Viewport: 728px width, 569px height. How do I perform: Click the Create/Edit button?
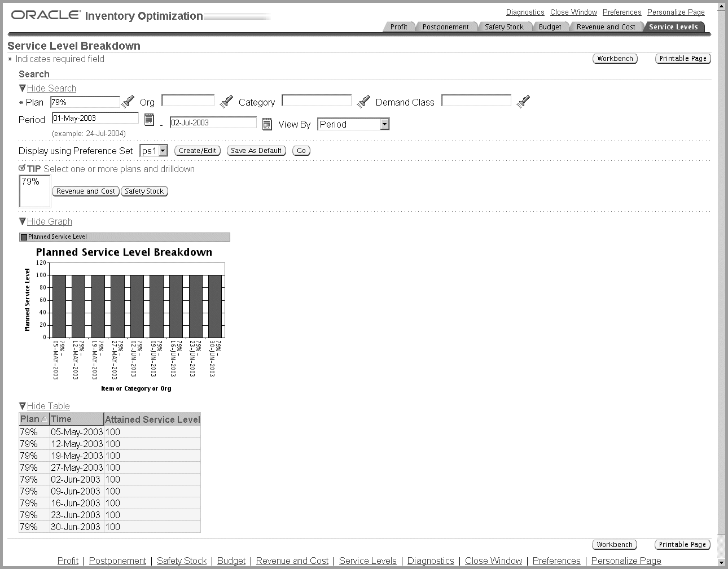198,151
